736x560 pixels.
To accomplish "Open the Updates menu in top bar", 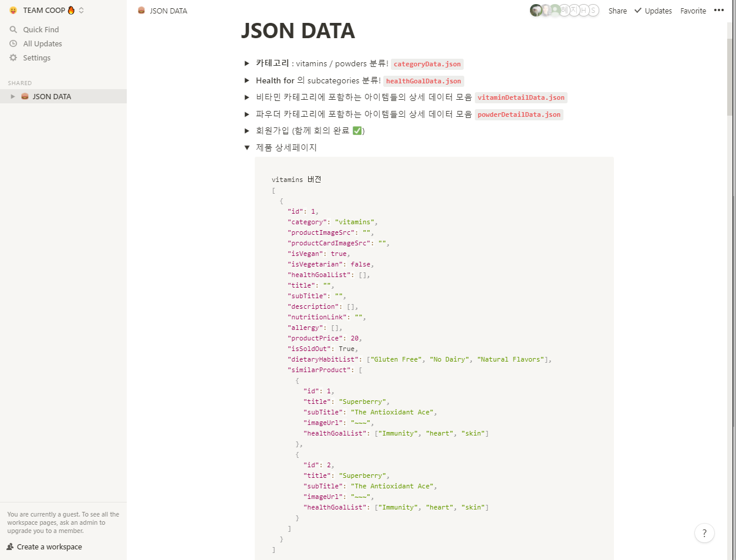I will 653,11.
